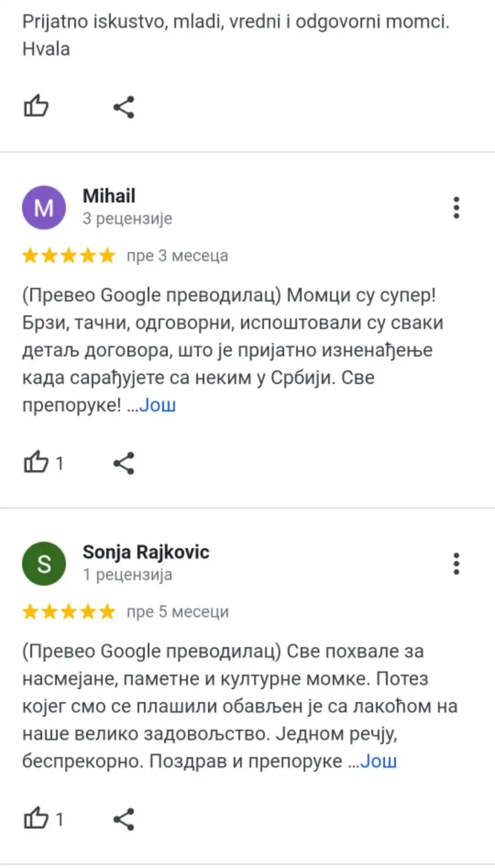
Task: Like Mihail's review with thumbs up
Action: 37,462
